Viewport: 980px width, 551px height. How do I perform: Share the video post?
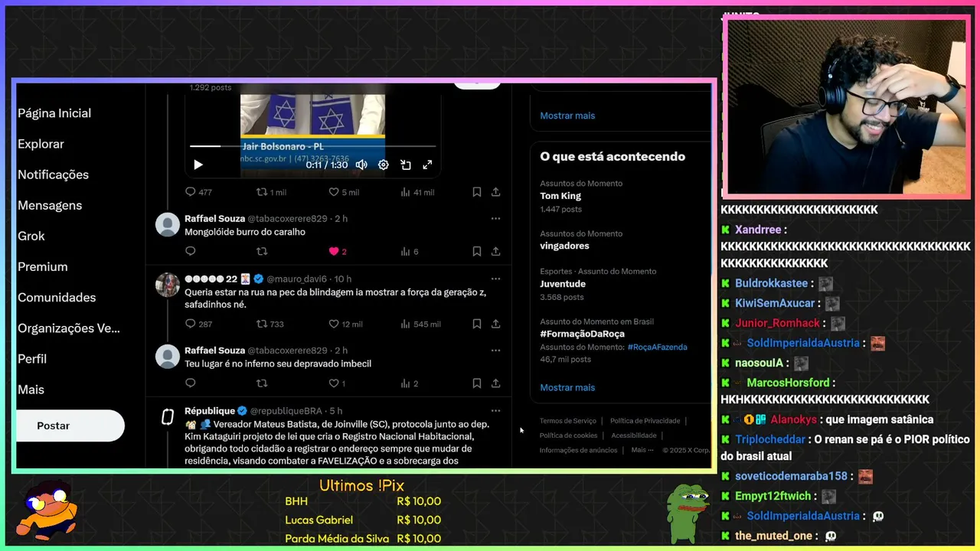495,192
